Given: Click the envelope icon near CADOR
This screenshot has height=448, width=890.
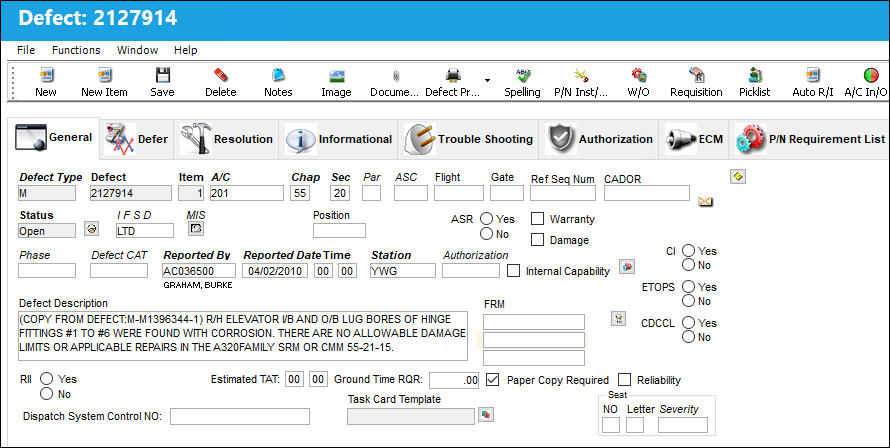Looking at the screenshot, I should click(x=706, y=201).
